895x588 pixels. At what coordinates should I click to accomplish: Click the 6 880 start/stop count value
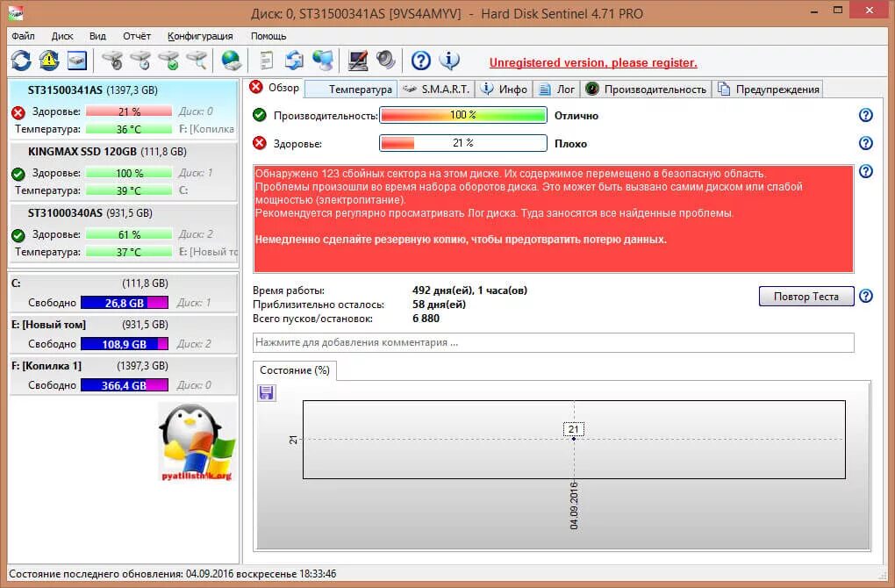426,319
